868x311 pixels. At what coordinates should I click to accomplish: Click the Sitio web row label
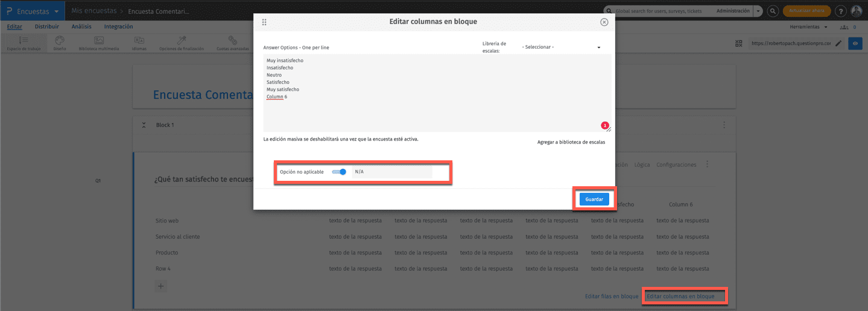click(167, 221)
